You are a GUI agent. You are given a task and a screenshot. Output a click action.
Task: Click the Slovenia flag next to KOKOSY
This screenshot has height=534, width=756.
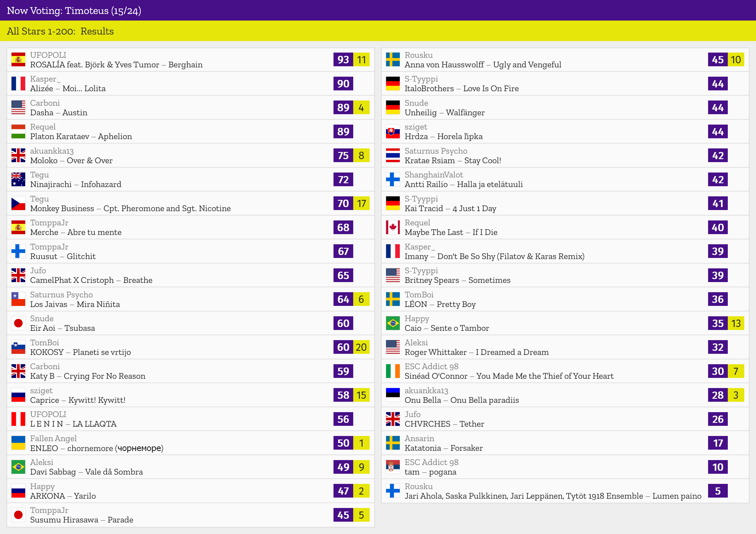click(x=18, y=347)
